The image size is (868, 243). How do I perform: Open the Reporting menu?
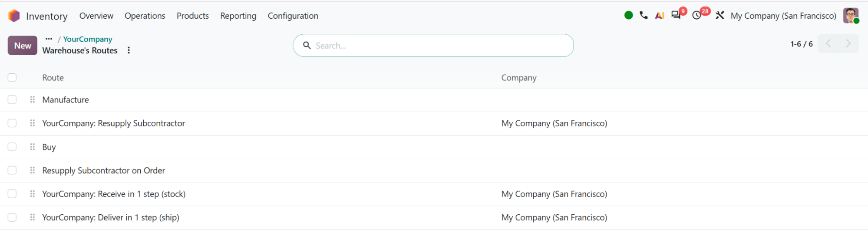click(x=238, y=16)
